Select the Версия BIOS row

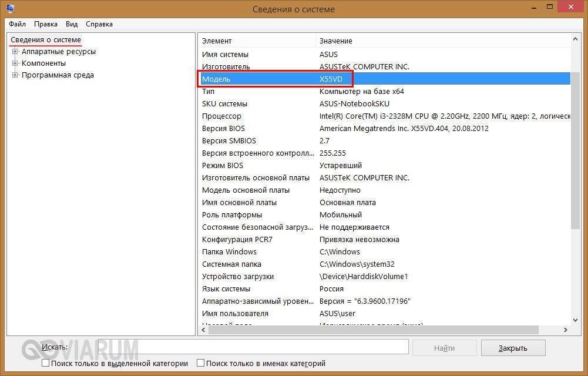pos(223,129)
